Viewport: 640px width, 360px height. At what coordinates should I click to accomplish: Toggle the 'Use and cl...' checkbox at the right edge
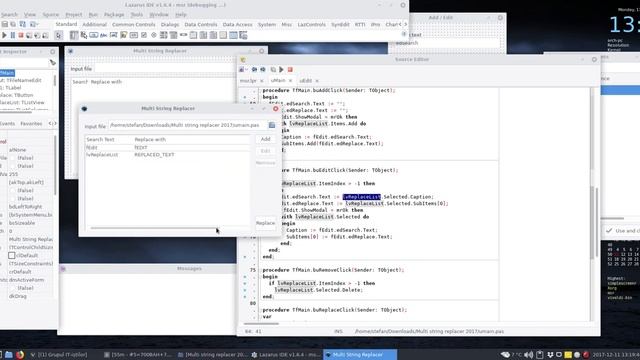609,231
